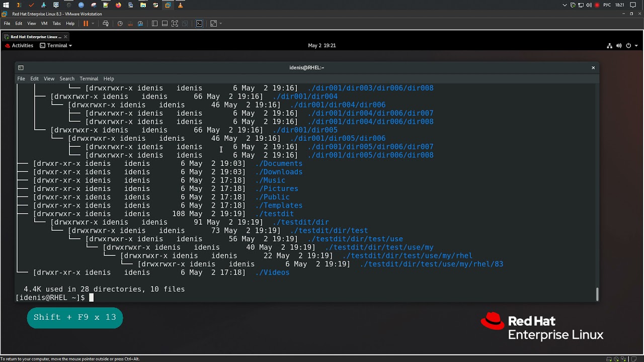Screen dimensions: 644x362
Task: Open the VMware VM menu
Action: click(x=44, y=23)
